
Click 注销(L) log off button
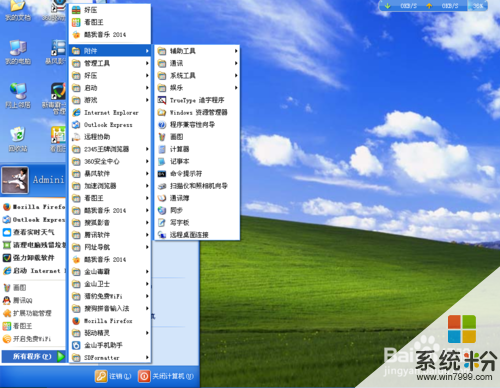(x=113, y=376)
